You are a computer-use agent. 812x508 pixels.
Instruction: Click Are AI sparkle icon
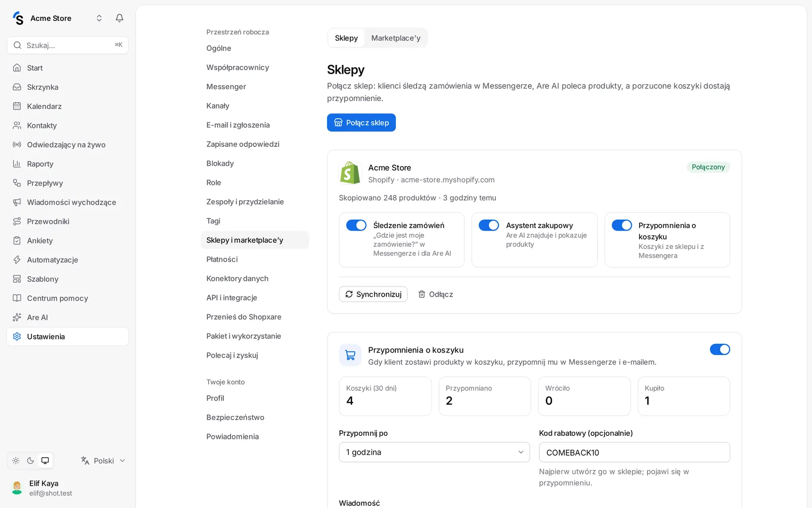(x=17, y=317)
